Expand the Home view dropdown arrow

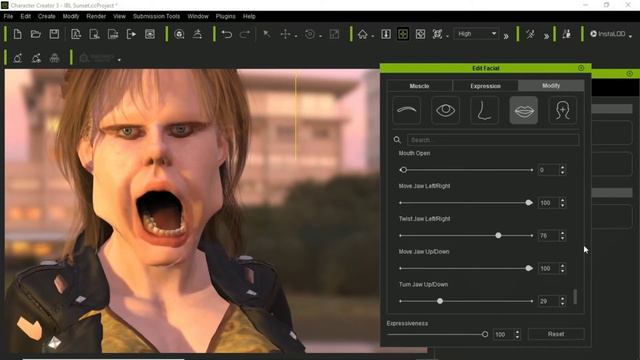pos(373,36)
